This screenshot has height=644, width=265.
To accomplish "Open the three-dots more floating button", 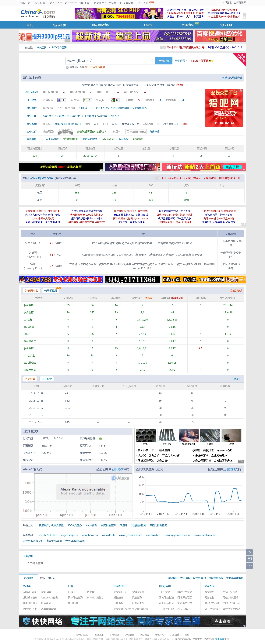I will tap(249, 566).
